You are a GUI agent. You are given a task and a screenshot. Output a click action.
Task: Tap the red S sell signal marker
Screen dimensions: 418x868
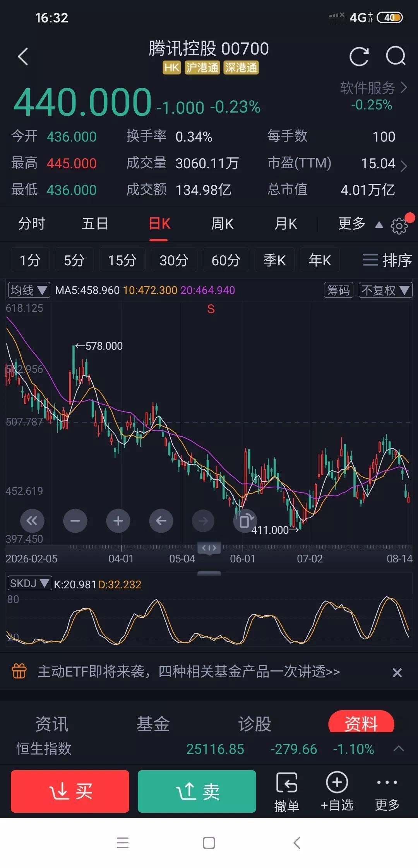tap(211, 309)
